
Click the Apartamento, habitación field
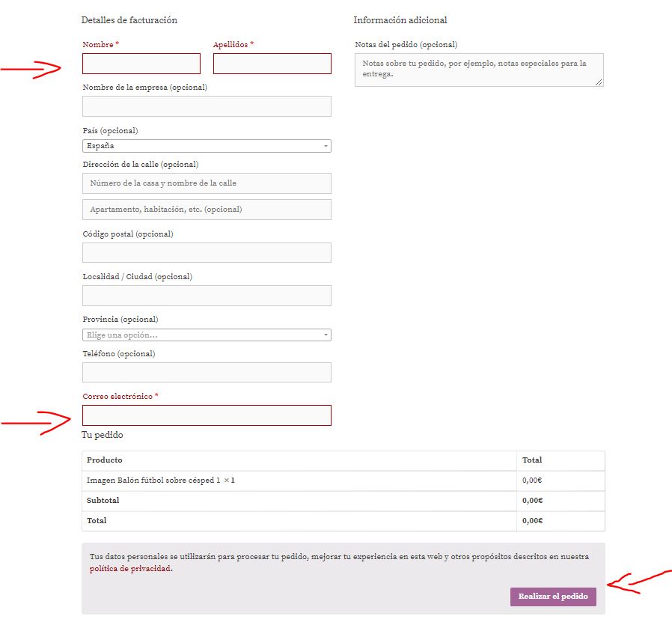click(207, 210)
